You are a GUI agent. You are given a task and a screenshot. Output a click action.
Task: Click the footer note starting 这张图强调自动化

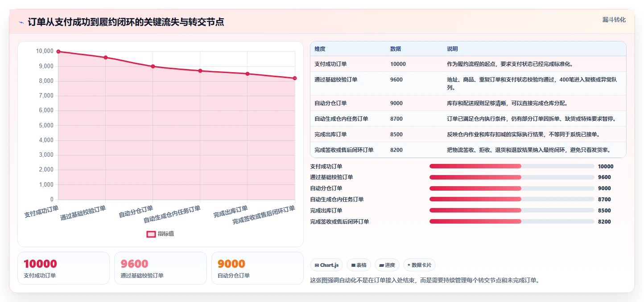point(425,281)
